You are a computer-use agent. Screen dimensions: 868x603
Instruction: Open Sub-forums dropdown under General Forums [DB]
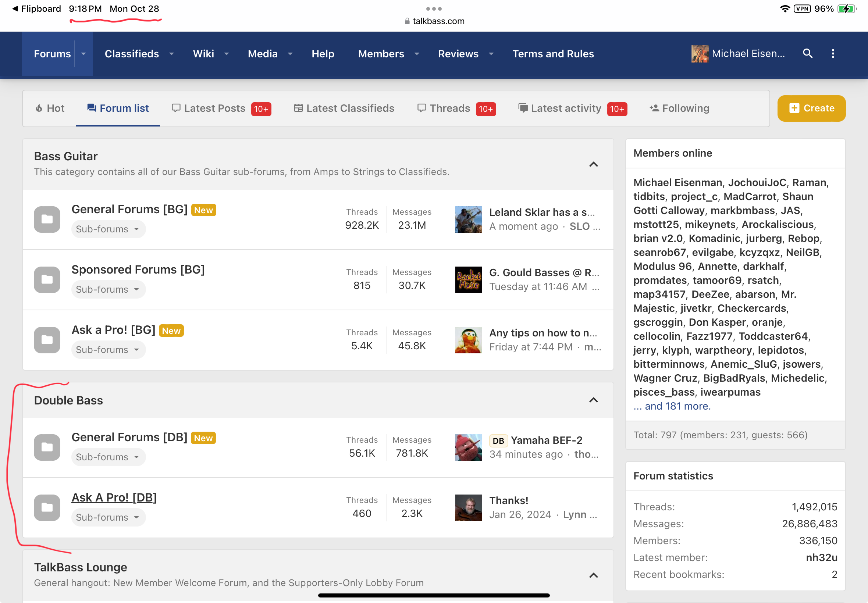point(108,457)
